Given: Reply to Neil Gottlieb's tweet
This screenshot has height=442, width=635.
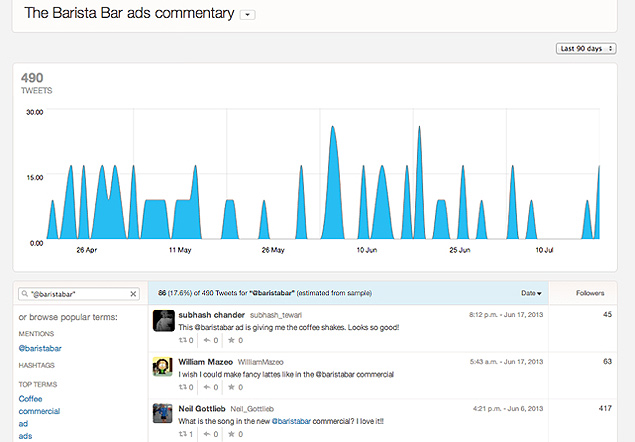Looking at the screenshot, I should (x=211, y=434).
